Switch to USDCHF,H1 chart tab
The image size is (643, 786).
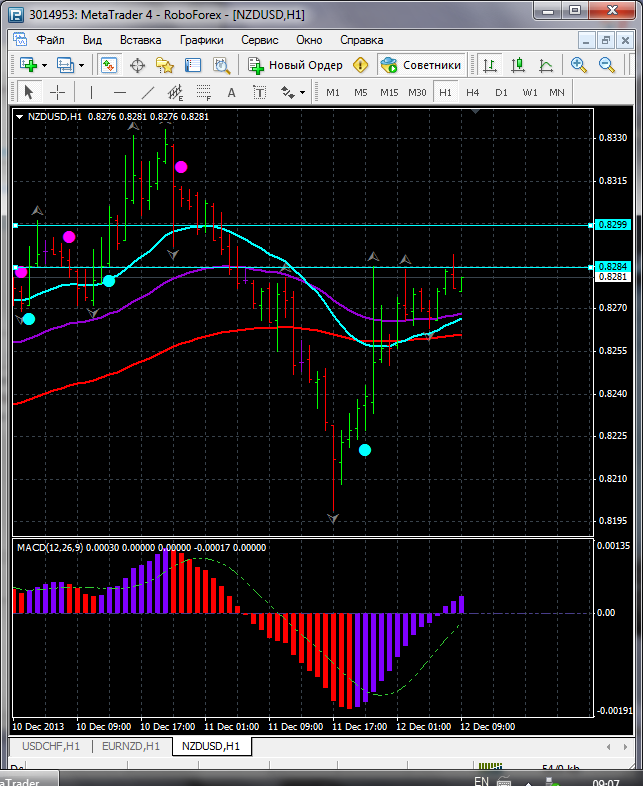tap(51, 746)
